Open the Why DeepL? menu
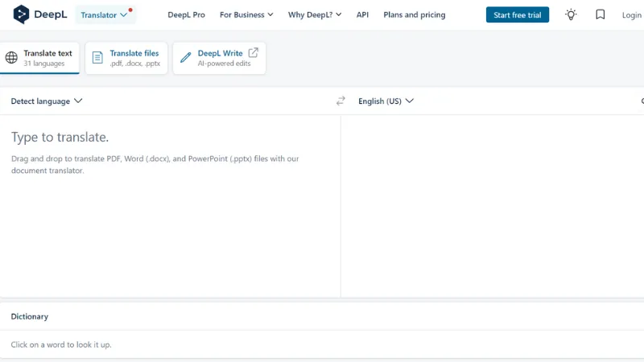Screen dimensions: 644x362 pos(315,14)
